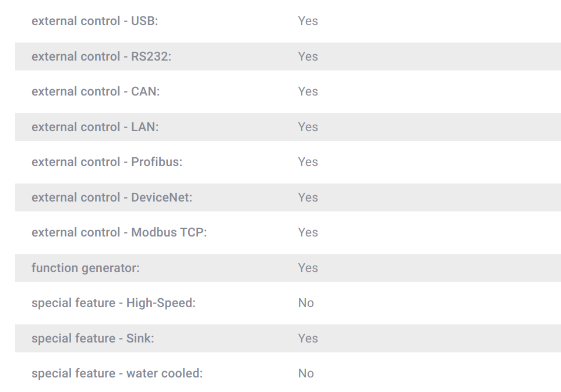Click the special feature - High-Speed label
This screenshot has height=392, width=561.
(114, 303)
